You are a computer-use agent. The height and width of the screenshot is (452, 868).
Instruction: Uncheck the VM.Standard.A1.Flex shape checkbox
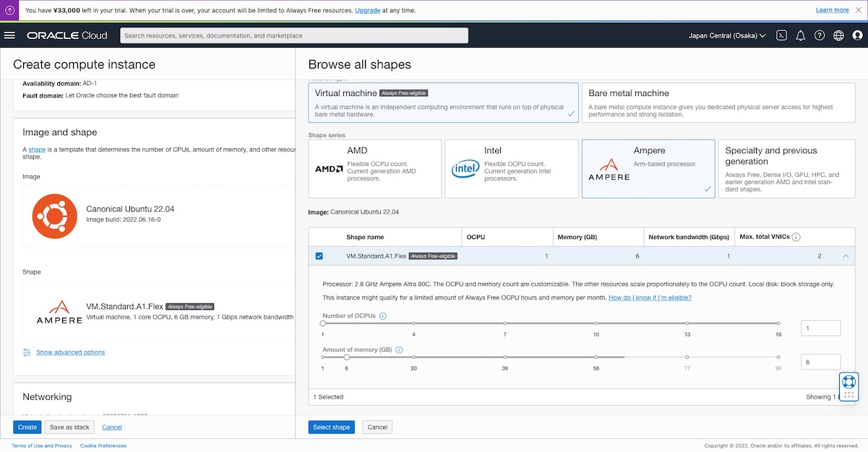click(319, 256)
